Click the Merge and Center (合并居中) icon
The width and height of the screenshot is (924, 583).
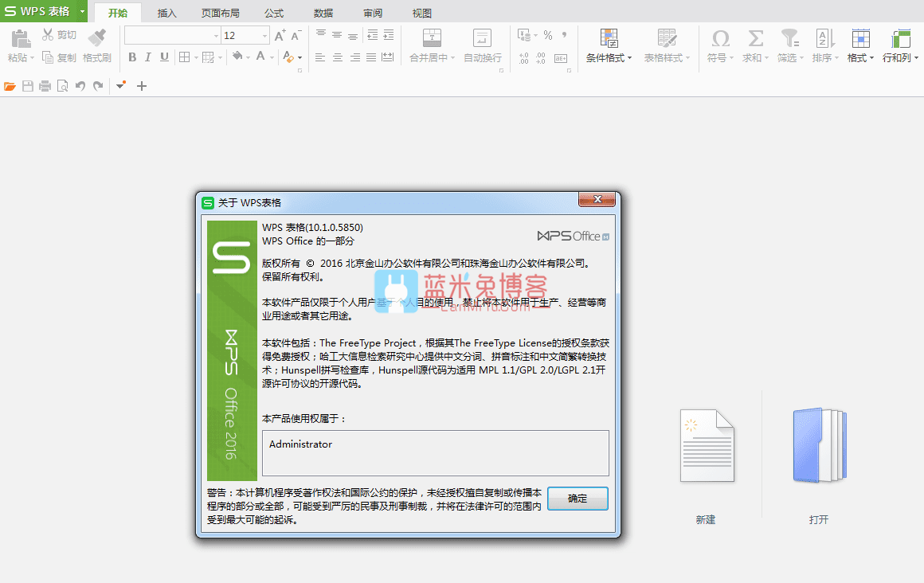click(x=432, y=38)
